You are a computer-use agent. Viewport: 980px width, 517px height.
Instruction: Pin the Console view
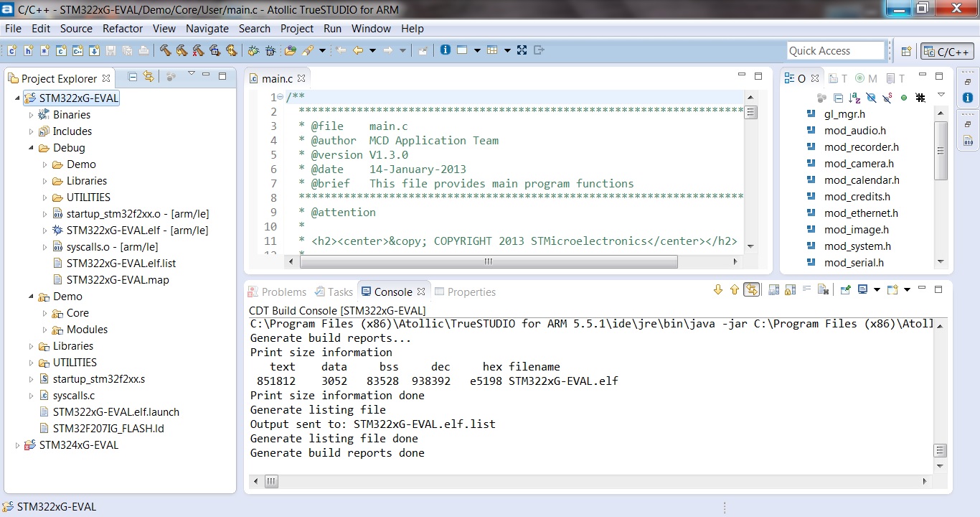846,290
